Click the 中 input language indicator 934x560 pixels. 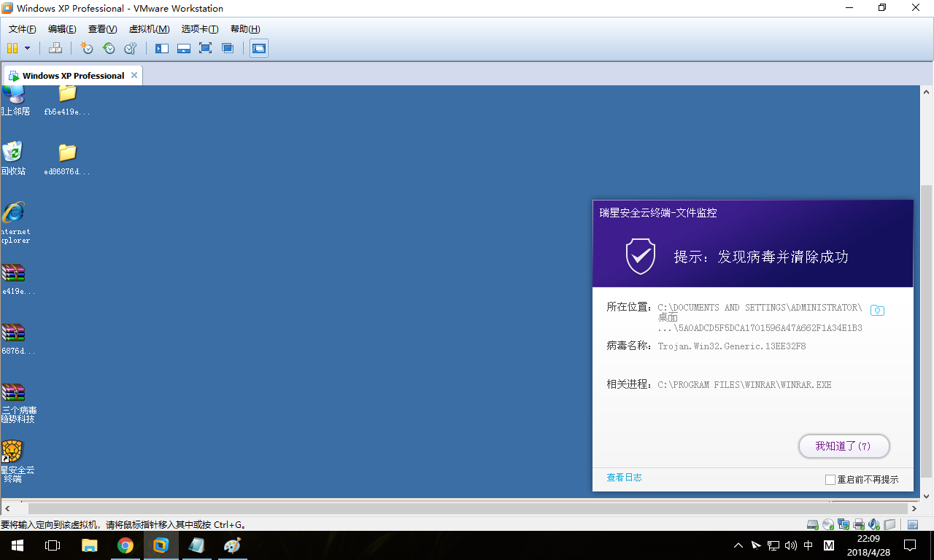(808, 545)
